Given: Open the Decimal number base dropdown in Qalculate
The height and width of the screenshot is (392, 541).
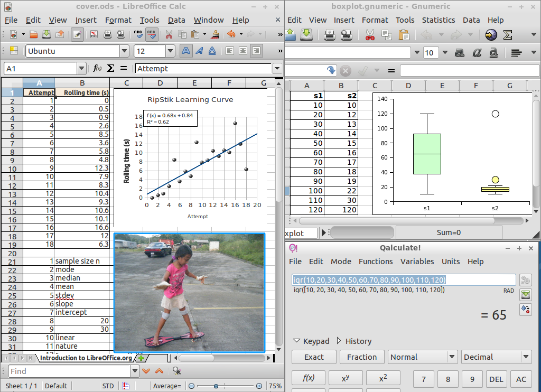Looking at the screenshot, I should [x=496, y=357].
